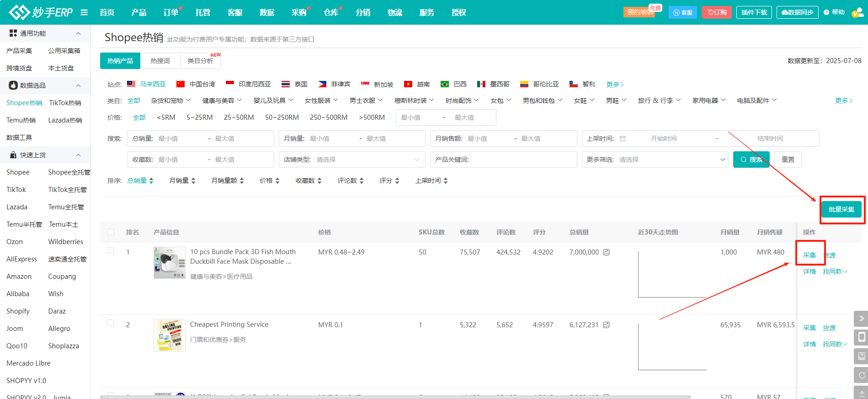Select the Malaysia flag site icon

tap(131, 84)
